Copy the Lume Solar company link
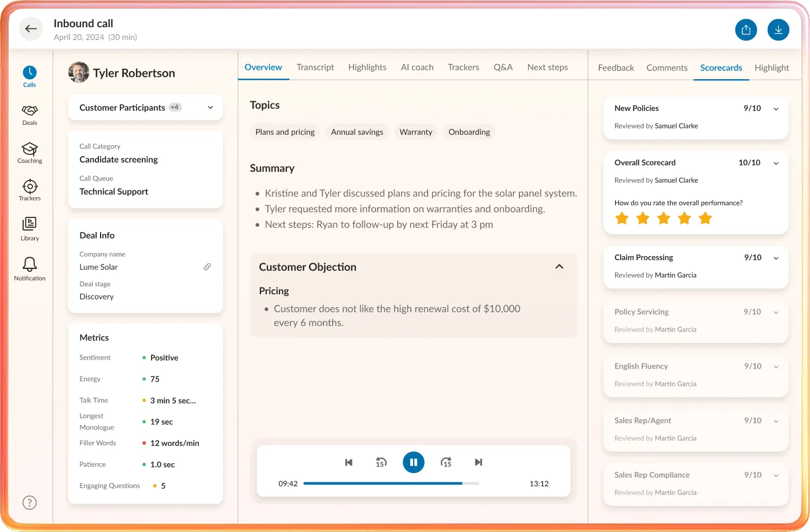 click(x=207, y=267)
